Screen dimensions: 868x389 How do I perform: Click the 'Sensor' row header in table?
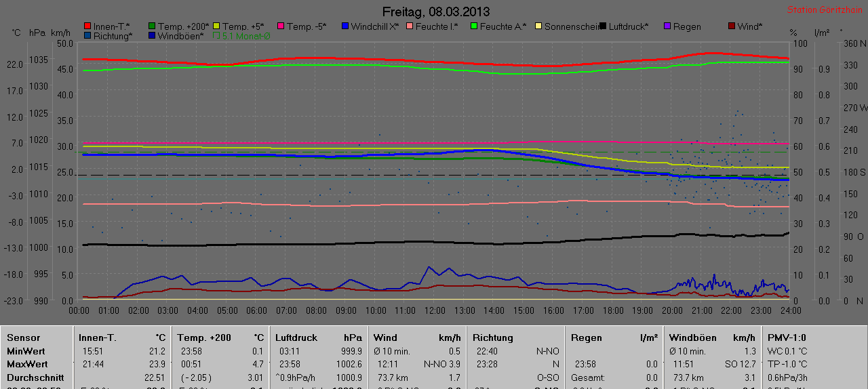pos(24,337)
